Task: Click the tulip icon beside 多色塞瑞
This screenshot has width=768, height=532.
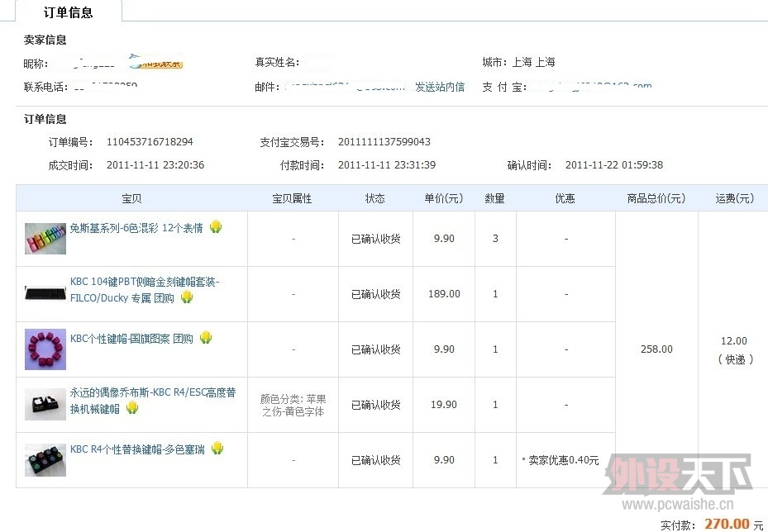Action: (x=217, y=448)
